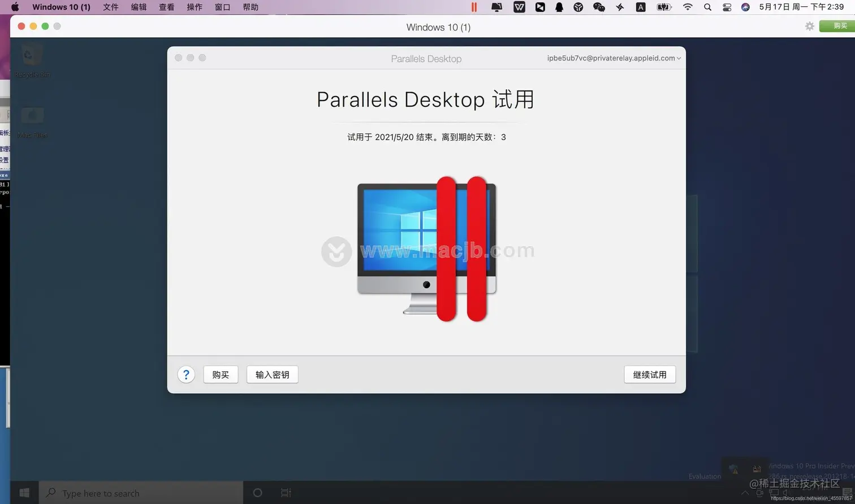
Task: Click the red close button of VM window
Action: click(21, 26)
